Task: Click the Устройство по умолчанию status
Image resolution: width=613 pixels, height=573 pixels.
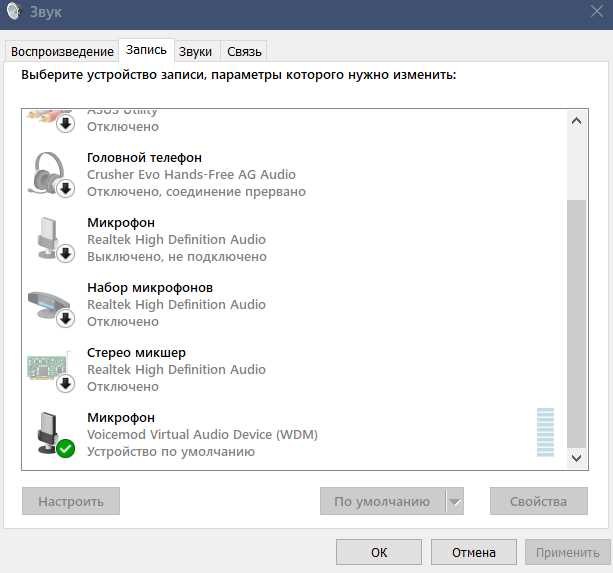Action: (171, 452)
